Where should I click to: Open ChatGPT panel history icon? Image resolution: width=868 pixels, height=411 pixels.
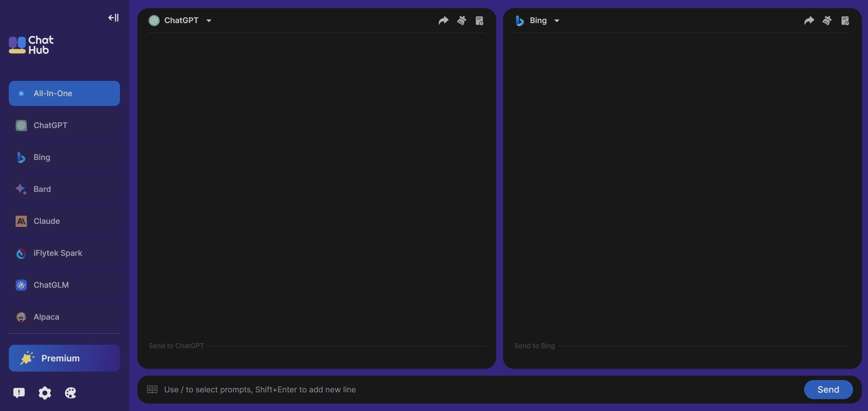click(x=479, y=21)
